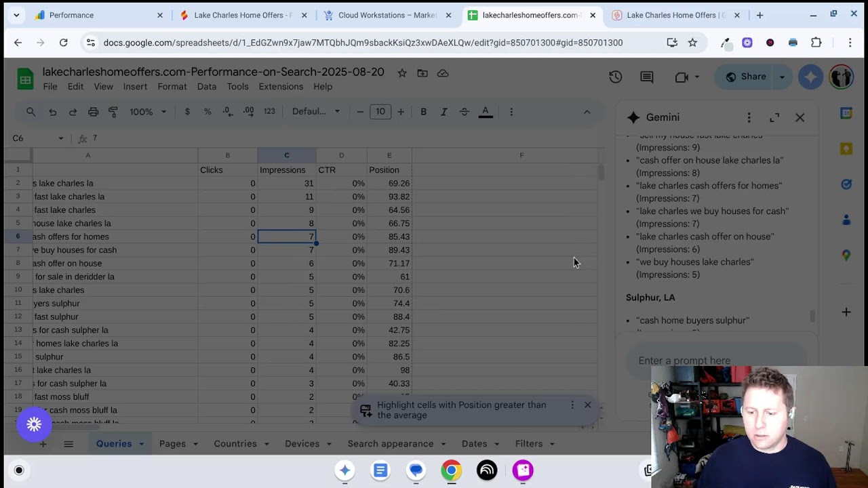
Task: Undo the last spreadsheet action
Action: 52,112
